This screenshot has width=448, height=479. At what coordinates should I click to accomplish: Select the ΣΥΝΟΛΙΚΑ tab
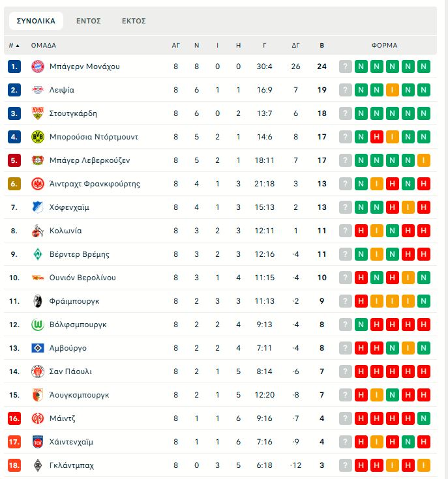(x=36, y=21)
